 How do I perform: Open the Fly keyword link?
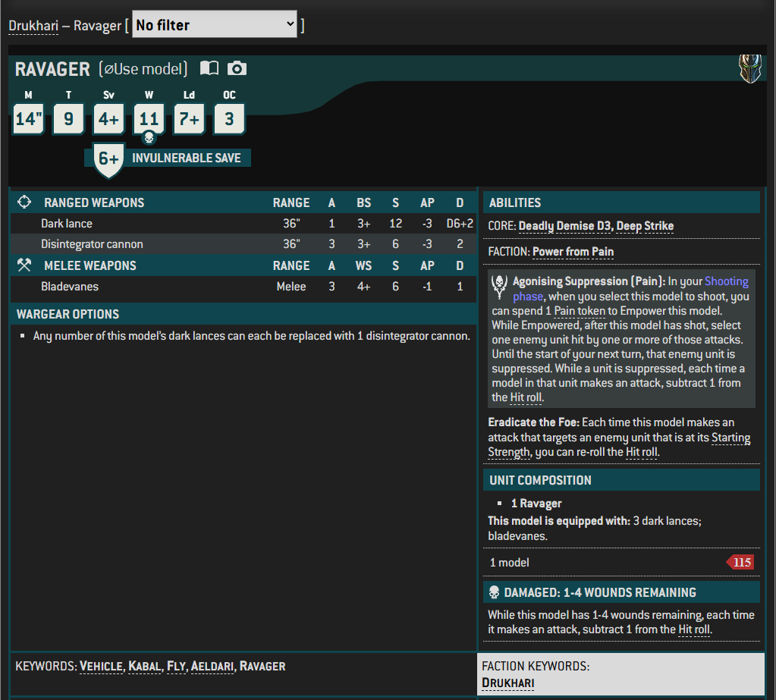pyautogui.click(x=176, y=667)
